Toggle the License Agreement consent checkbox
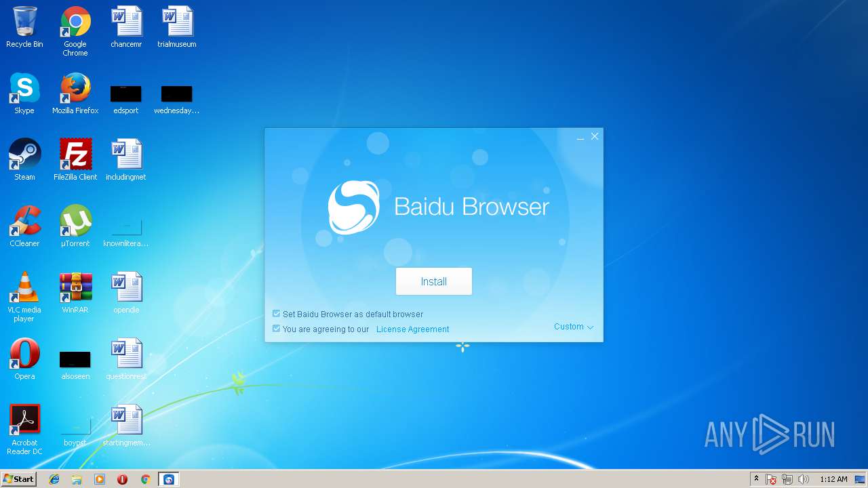868x488 pixels. coord(276,329)
